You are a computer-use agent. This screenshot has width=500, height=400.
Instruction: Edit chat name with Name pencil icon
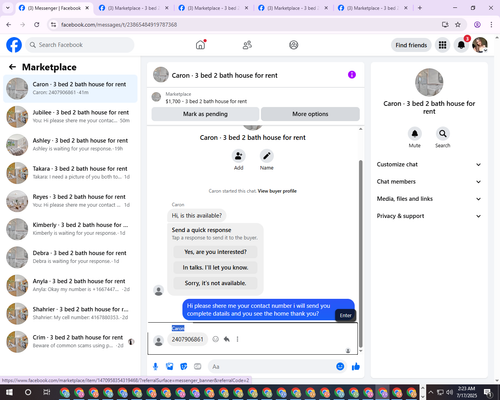[x=267, y=156]
